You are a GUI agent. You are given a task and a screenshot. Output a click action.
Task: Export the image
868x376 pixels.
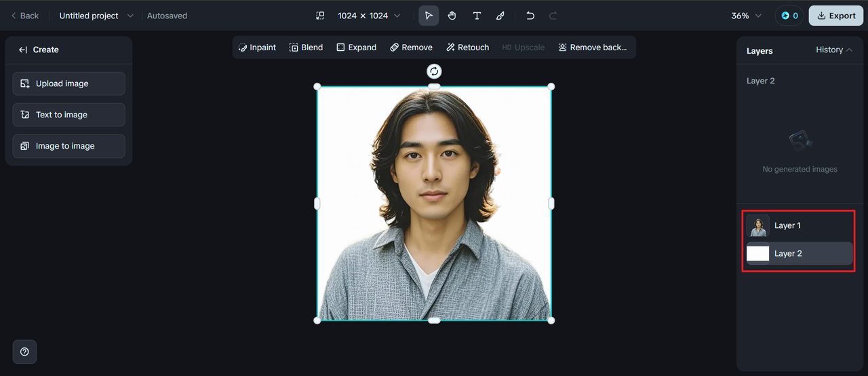pos(836,16)
